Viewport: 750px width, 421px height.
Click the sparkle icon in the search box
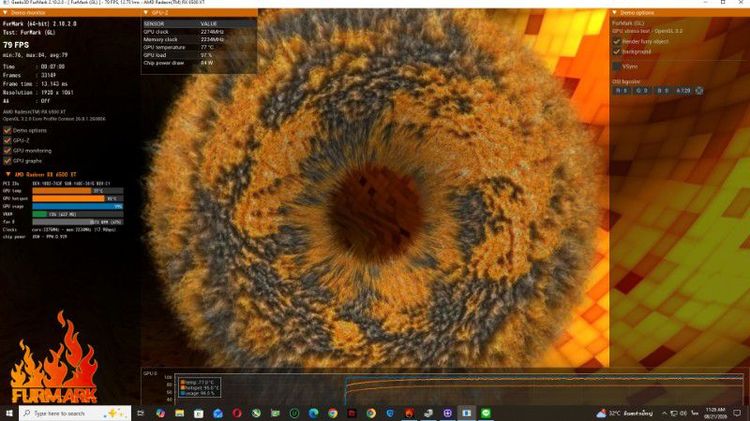tap(115, 413)
